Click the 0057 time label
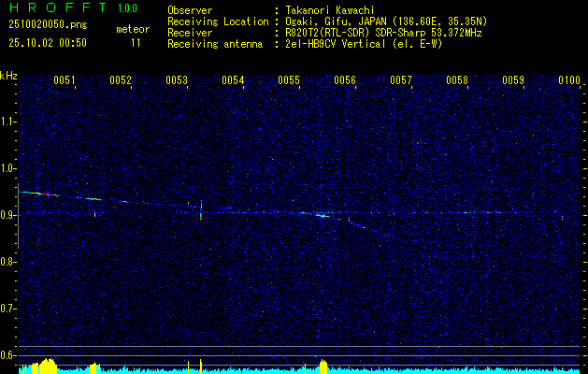 (x=401, y=80)
